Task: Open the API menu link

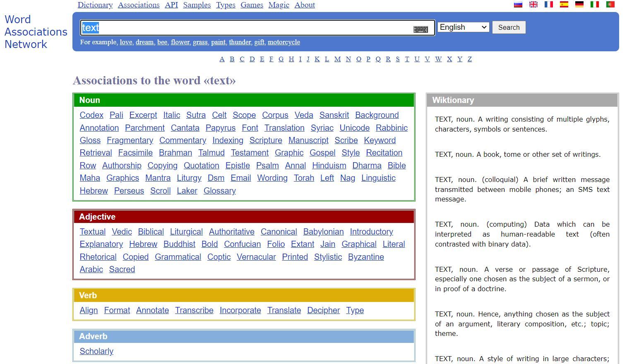Action: [171, 5]
